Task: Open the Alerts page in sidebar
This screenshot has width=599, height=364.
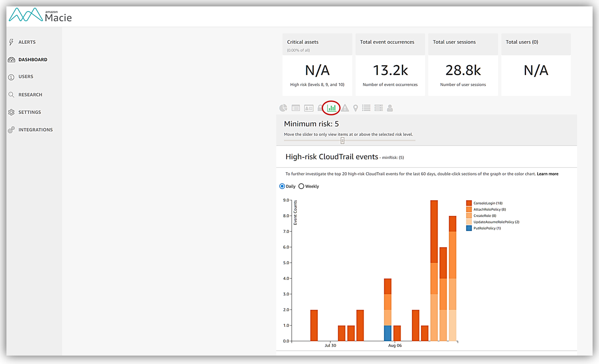Action: 27,42
